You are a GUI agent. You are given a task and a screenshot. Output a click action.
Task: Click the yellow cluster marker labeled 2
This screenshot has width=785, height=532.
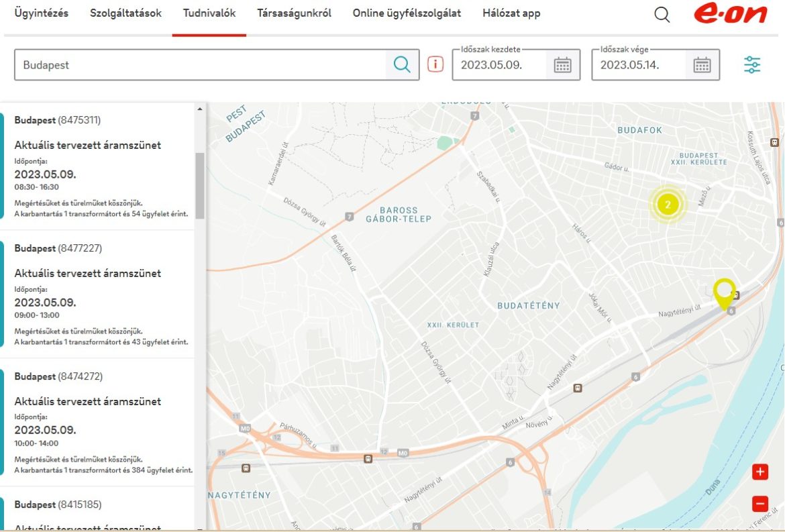coord(667,204)
